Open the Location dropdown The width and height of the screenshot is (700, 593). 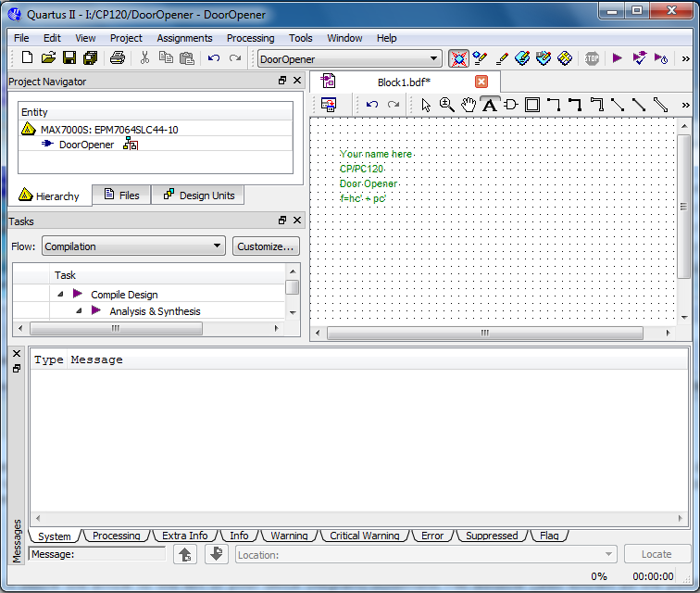[426, 555]
